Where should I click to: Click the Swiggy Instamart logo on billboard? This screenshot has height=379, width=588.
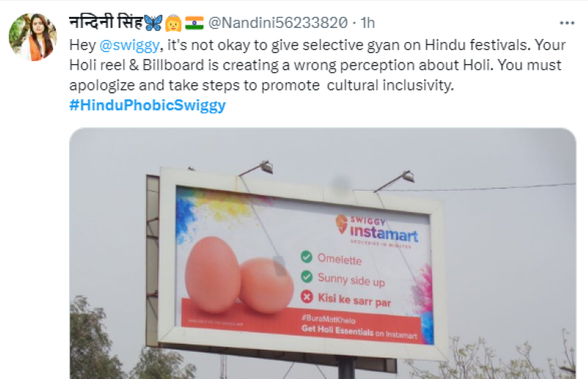[377, 230]
